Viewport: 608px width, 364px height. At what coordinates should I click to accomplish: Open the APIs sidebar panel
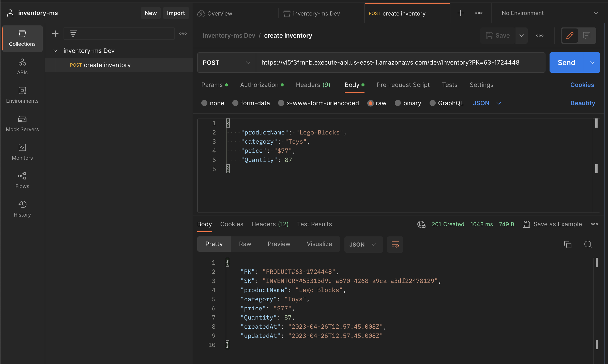click(22, 67)
